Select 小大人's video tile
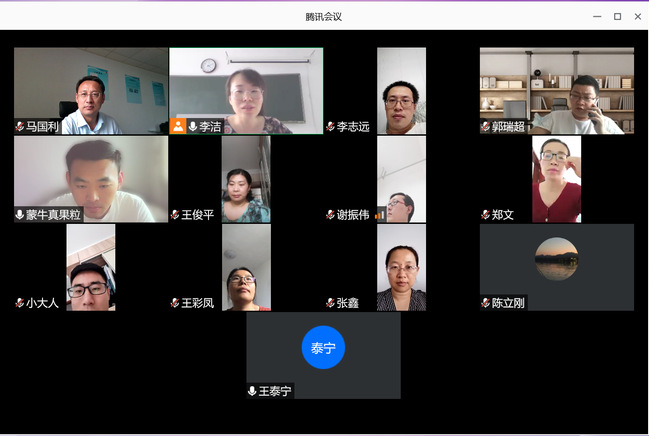This screenshot has width=649, height=436. (x=91, y=267)
